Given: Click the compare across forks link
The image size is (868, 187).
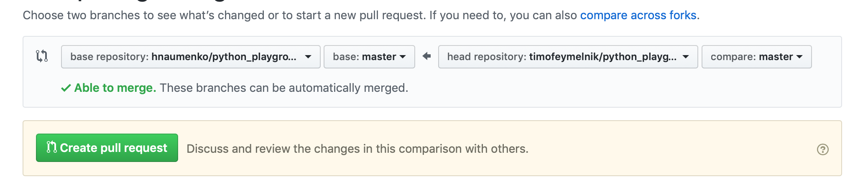Looking at the screenshot, I should tap(638, 15).
